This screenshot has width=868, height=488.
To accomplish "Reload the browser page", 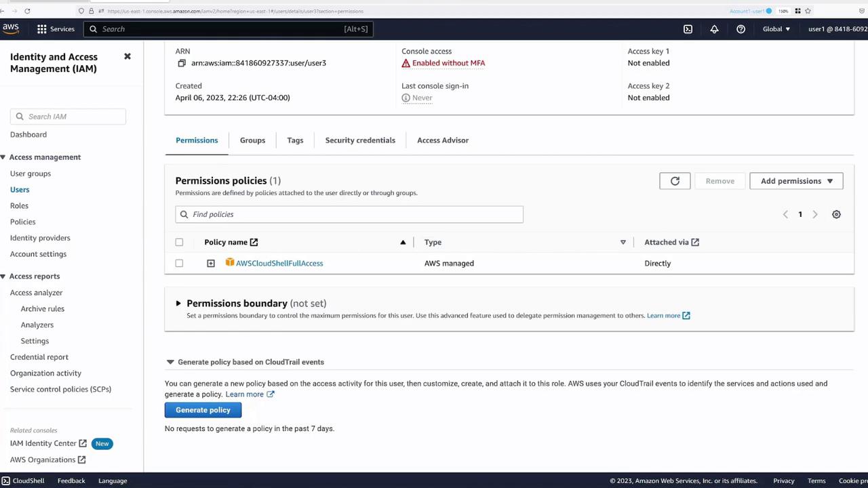I will coord(27,11).
